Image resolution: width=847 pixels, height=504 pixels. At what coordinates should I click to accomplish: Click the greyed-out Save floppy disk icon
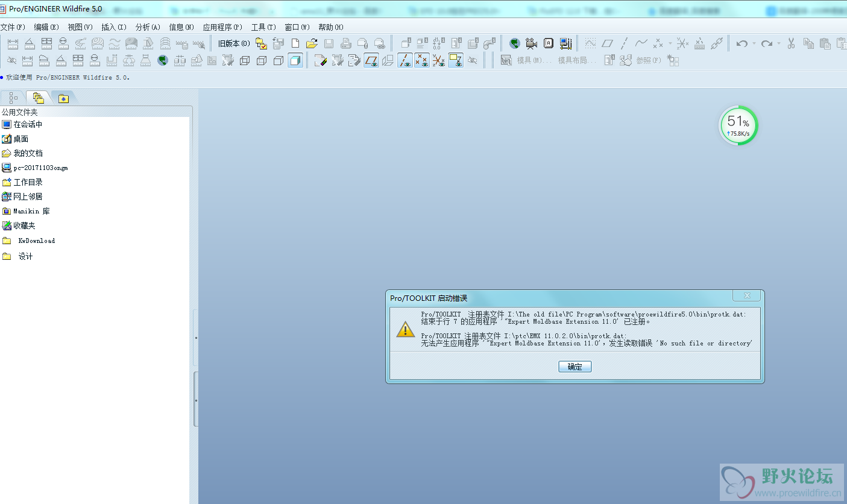tap(329, 43)
